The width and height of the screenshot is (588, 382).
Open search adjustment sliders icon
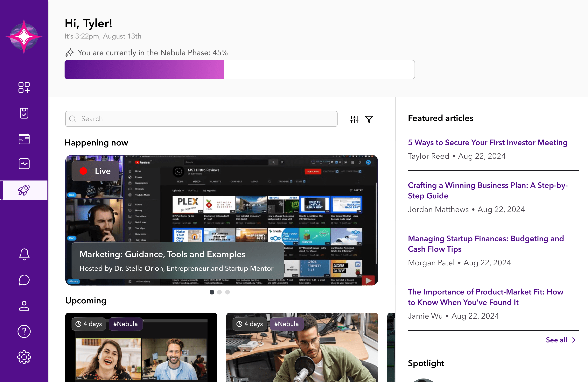tap(354, 119)
